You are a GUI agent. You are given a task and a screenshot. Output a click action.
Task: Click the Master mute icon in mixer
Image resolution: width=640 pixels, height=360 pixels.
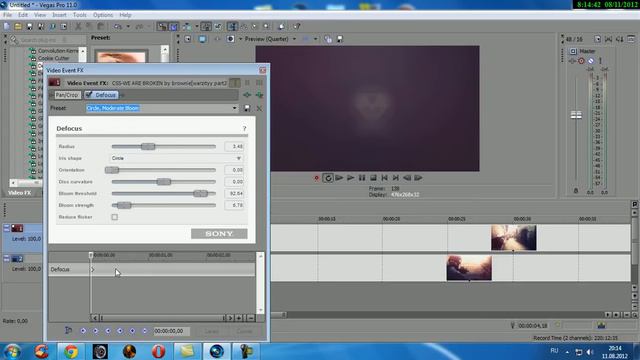pos(591,61)
